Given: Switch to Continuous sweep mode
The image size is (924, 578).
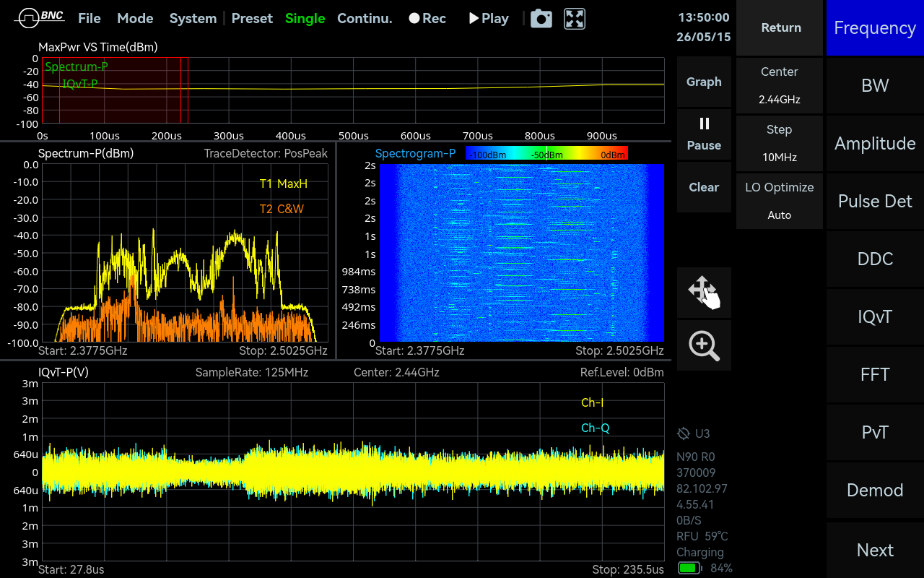Looking at the screenshot, I should coord(365,19).
